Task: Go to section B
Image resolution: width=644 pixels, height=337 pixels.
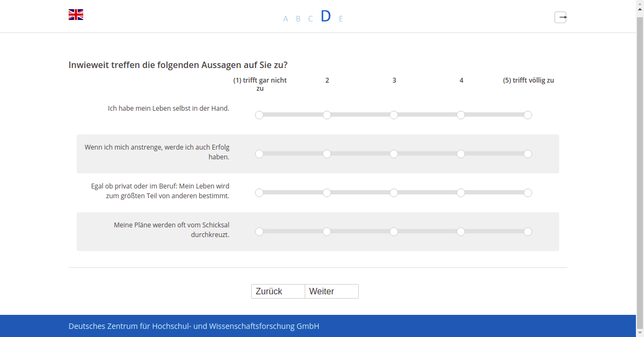Action: 298,19
